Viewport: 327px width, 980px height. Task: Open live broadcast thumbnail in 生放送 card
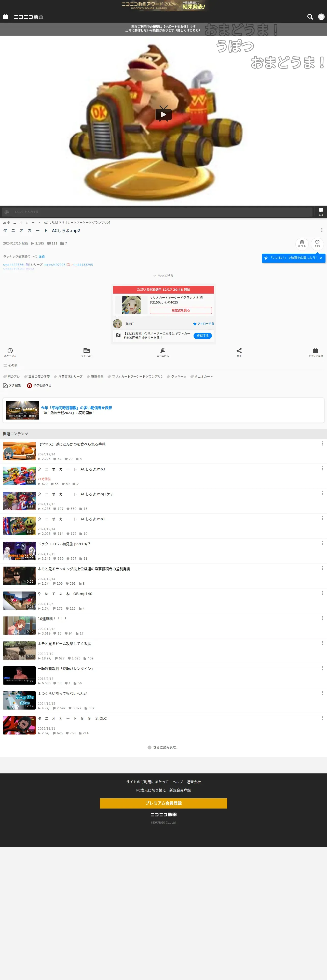coord(131,305)
